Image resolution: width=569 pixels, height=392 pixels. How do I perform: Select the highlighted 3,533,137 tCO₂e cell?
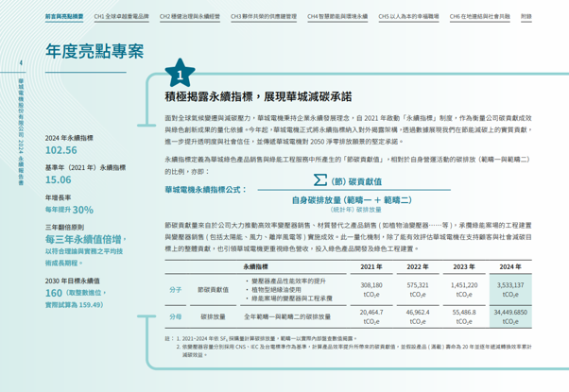(x=510, y=290)
